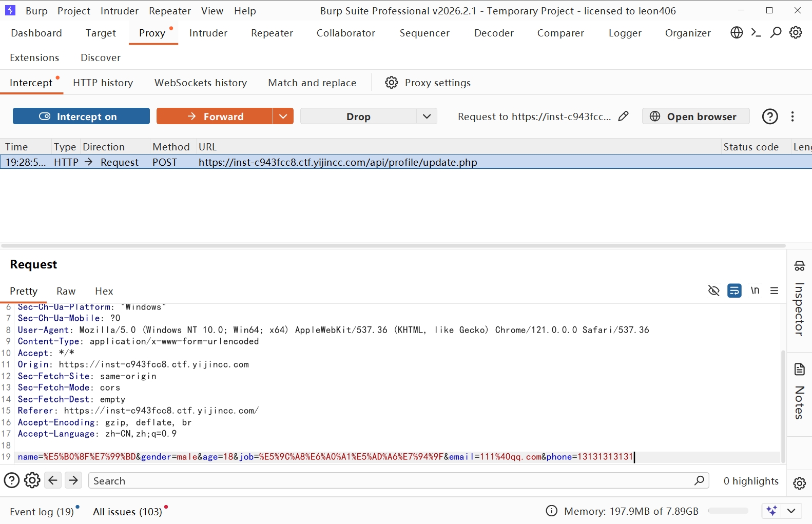Click the pencil edit target icon
This screenshot has height=524, width=812.
pyautogui.click(x=623, y=117)
